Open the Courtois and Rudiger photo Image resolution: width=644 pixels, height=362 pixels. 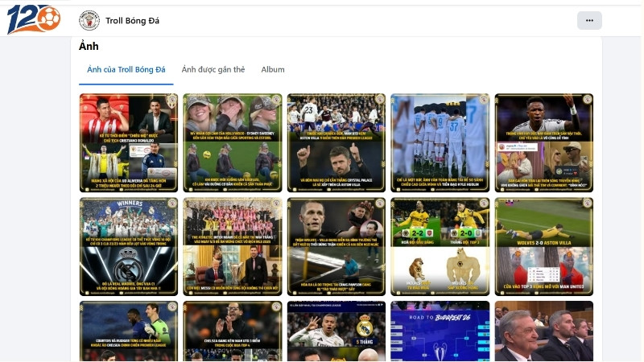click(x=129, y=331)
